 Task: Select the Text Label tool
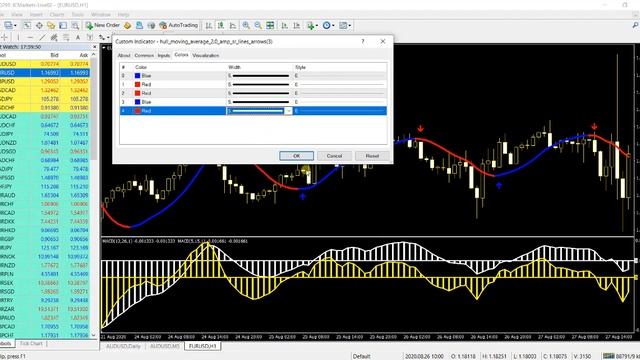[90, 37]
